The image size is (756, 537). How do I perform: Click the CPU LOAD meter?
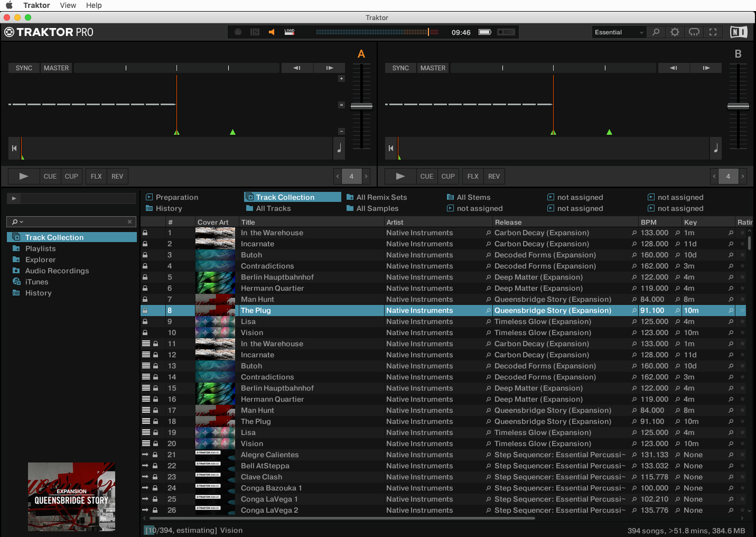(290, 32)
